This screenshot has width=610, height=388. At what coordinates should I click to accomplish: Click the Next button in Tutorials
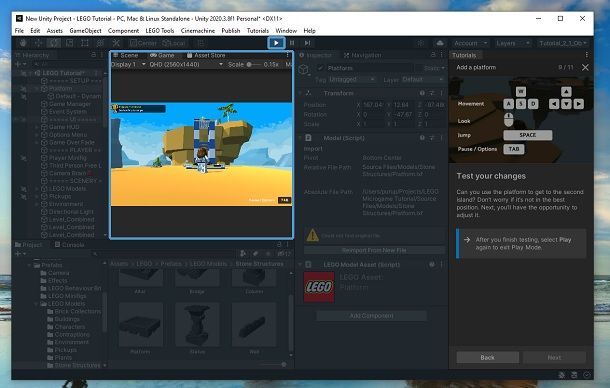click(x=554, y=357)
